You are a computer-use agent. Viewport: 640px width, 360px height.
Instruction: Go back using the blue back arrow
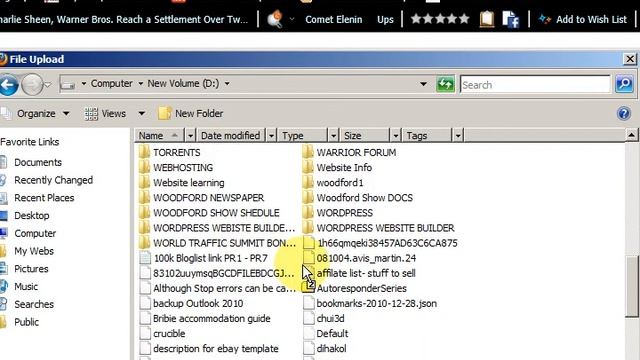click(x=8, y=84)
